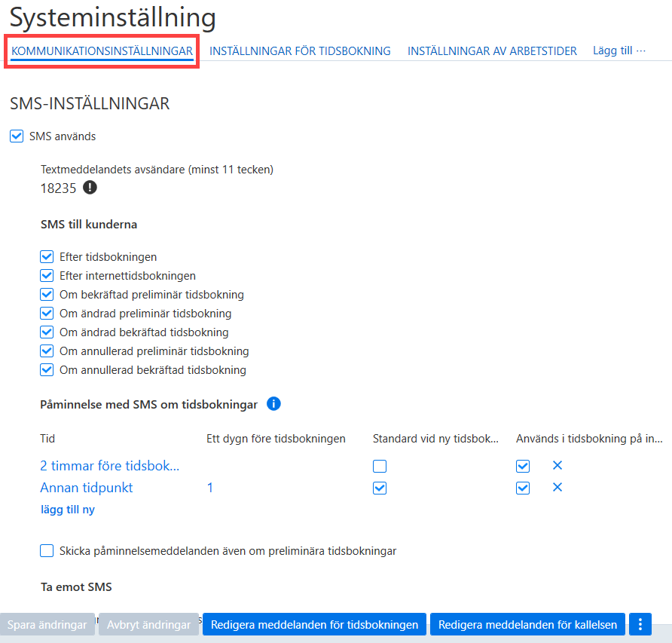The width and height of the screenshot is (672, 643).
Task: Open the three-dot more actions button
Action: 640,625
